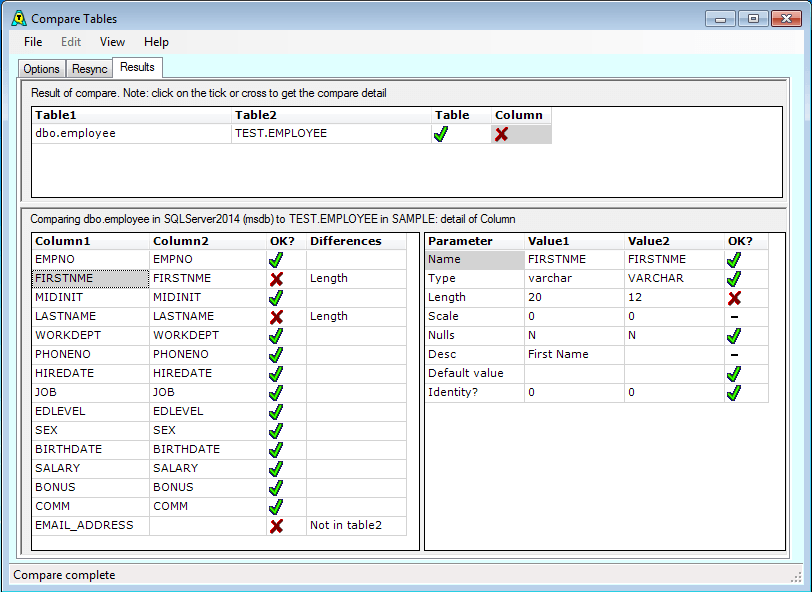The height and width of the screenshot is (592, 812).
Task: Click the green tick for the SEX row
Action: tap(276, 430)
